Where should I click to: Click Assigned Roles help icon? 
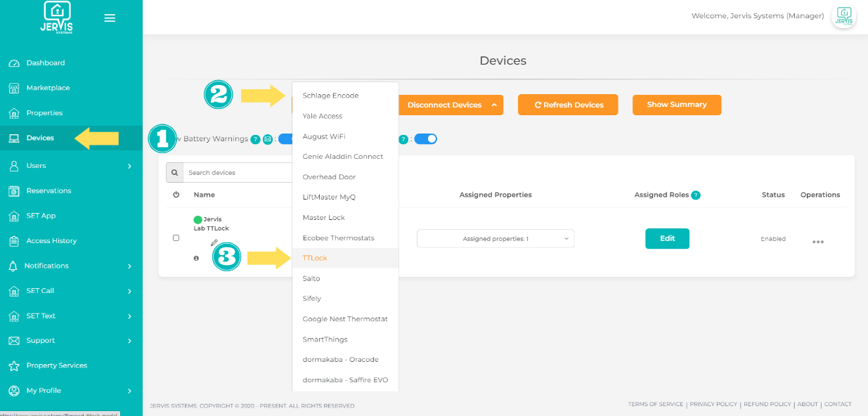(x=696, y=195)
